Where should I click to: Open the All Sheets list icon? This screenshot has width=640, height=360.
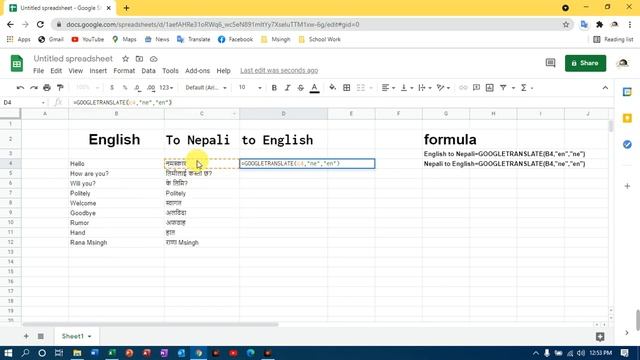41,336
